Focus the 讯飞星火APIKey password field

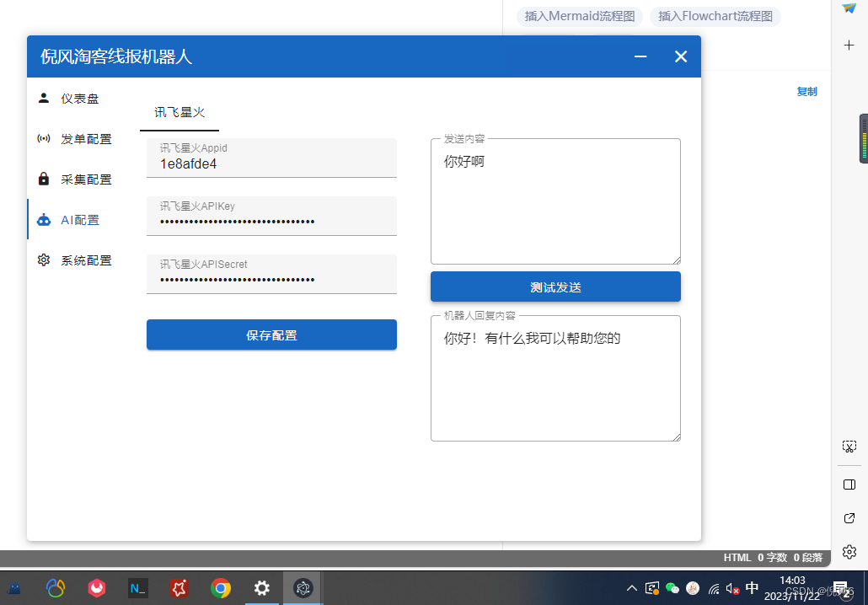[272, 216]
